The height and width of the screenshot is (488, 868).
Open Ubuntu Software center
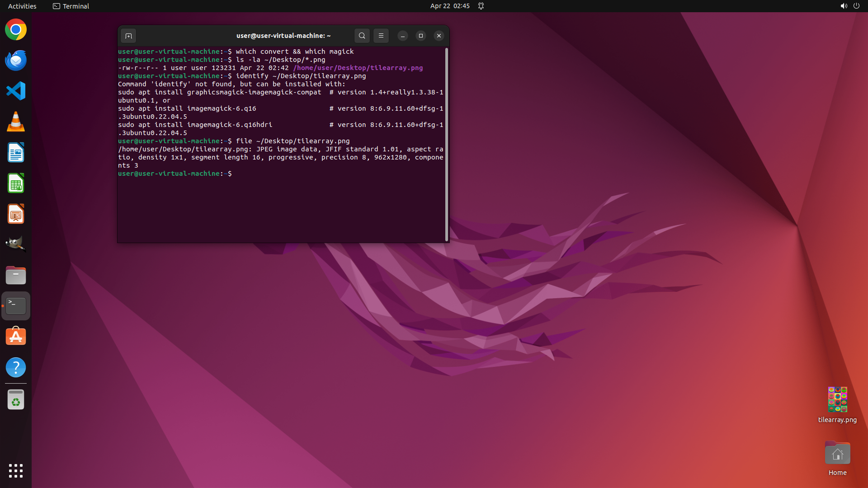coord(16,337)
